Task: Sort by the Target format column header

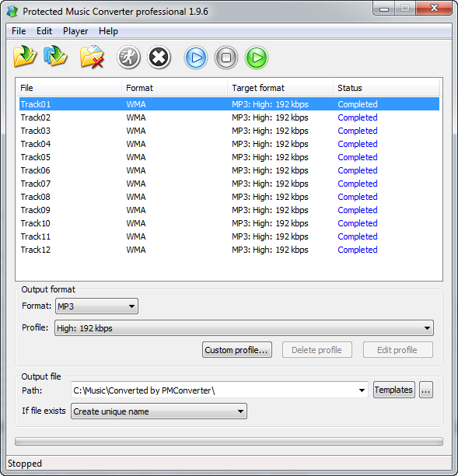Action: tap(281, 88)
